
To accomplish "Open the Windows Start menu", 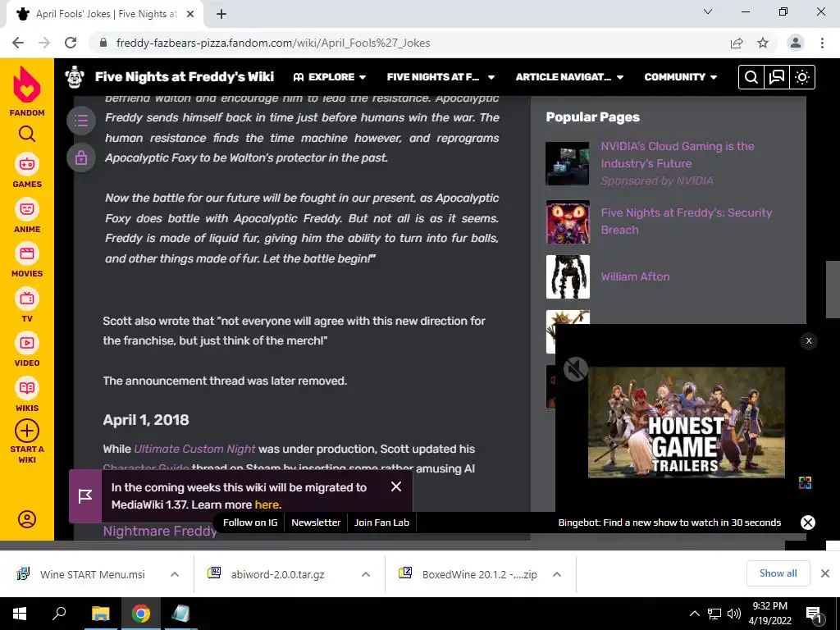I will pos(20,614).
